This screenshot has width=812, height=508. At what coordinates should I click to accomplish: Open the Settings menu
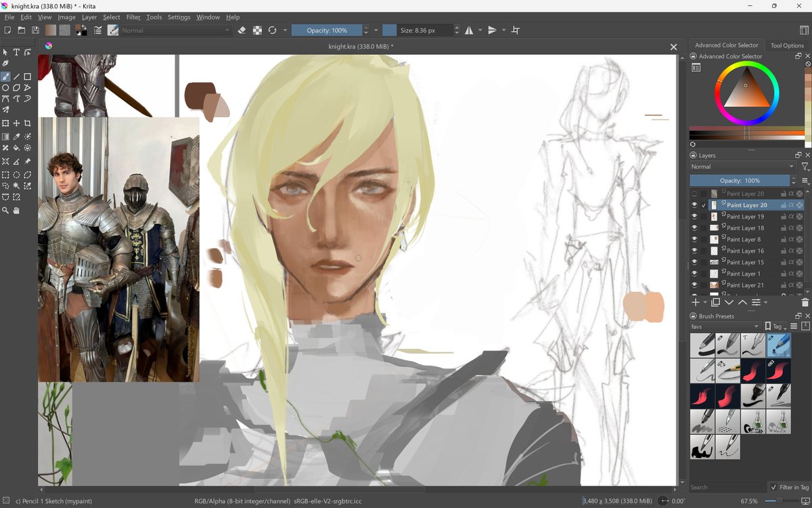pos(179,17)
